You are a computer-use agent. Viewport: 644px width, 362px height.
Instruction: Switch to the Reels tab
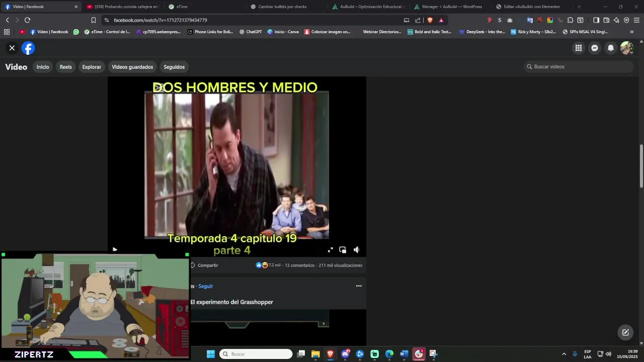(66, 67)
